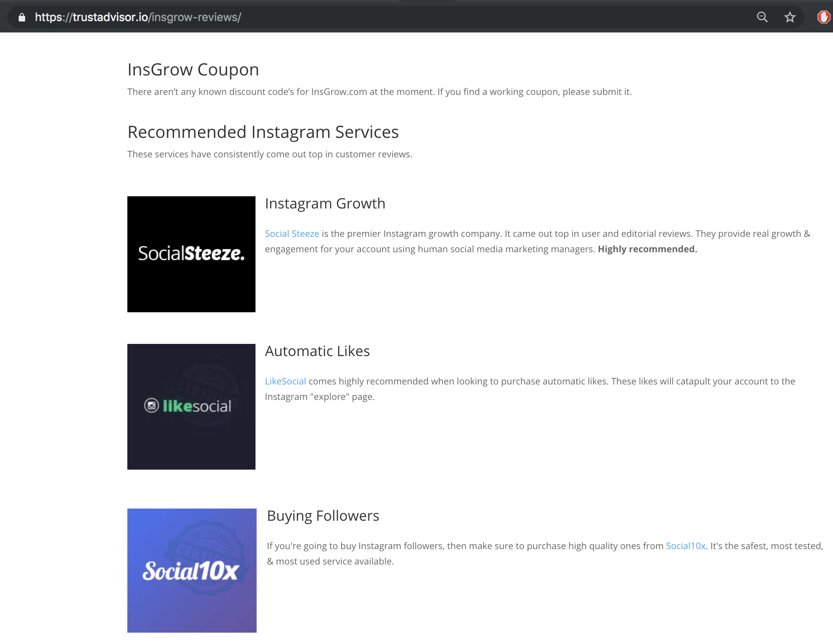833x644 pixels.
Task: Click the lock icon in address bar
Action: 22,17
